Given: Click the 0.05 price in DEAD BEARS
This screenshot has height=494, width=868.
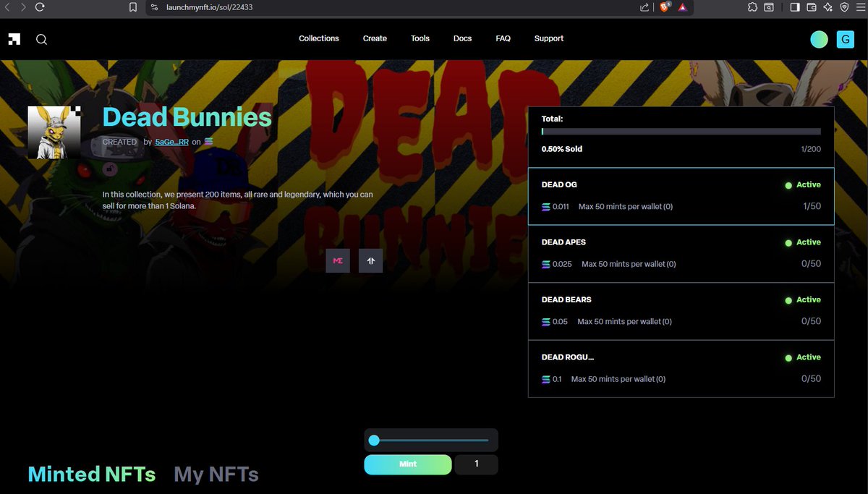Looking at the screenshot, I should click(560, 322).
